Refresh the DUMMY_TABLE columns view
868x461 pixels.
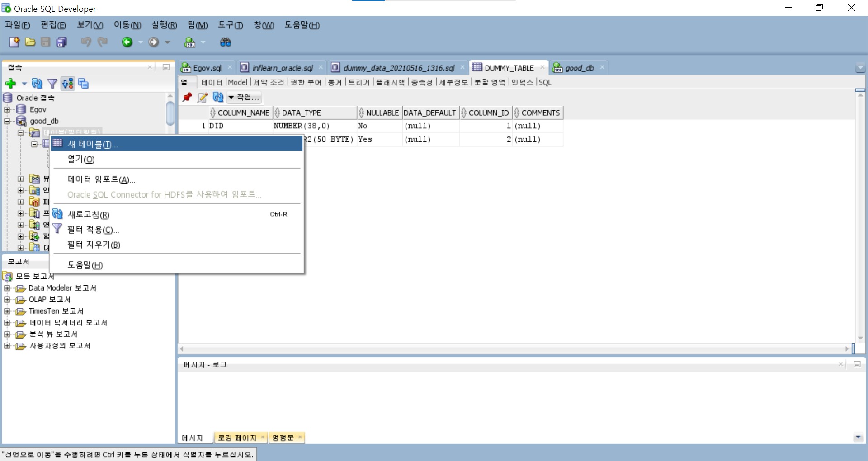218,97
